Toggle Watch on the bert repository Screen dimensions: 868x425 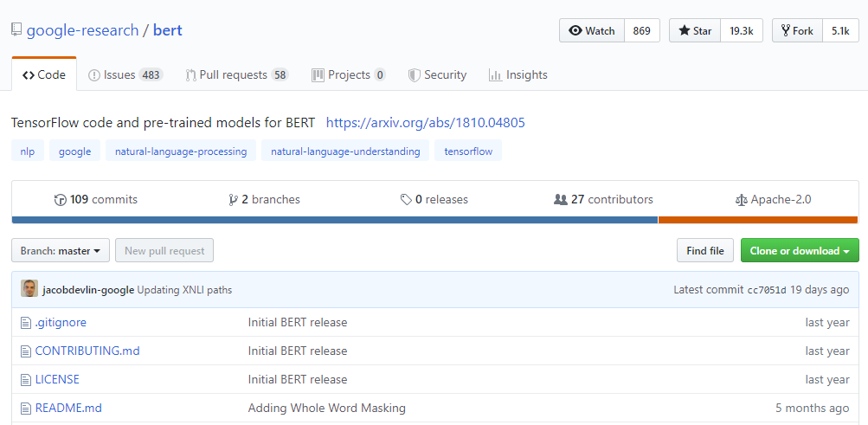(592, 30)
